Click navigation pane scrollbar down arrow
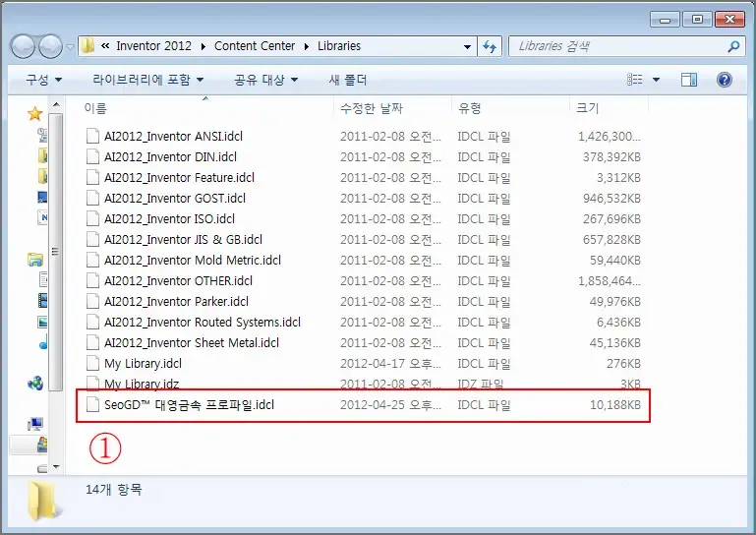The image size is (756, 535). pos(56,467)
